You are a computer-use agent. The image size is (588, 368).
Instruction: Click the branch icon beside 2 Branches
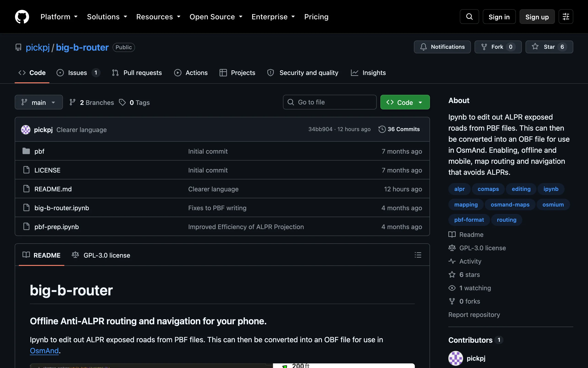point(72,103)
